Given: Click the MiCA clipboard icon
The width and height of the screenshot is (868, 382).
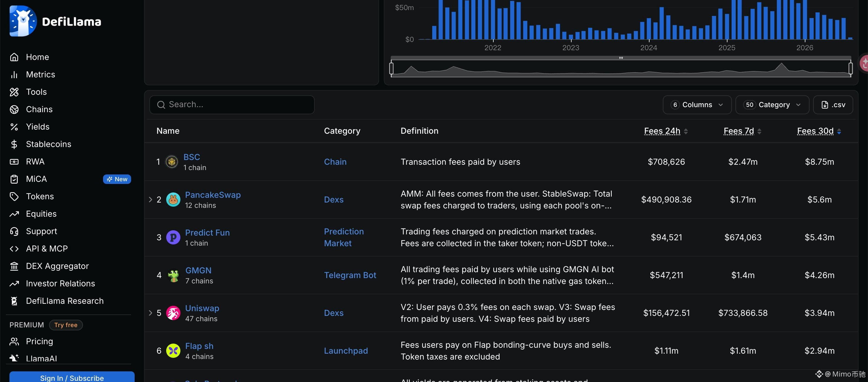Looking at the screenshot, I should point(14,179).
